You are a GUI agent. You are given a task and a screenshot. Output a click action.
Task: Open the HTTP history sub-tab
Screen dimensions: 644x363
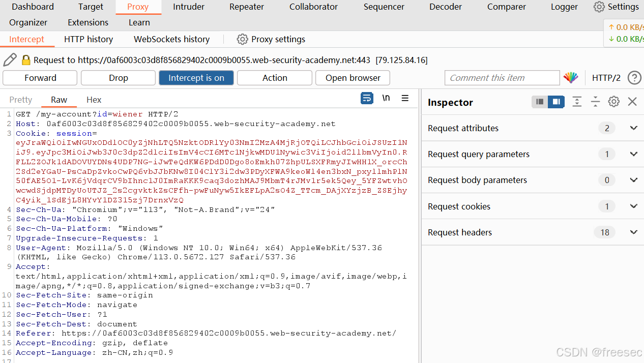point(89,39)
